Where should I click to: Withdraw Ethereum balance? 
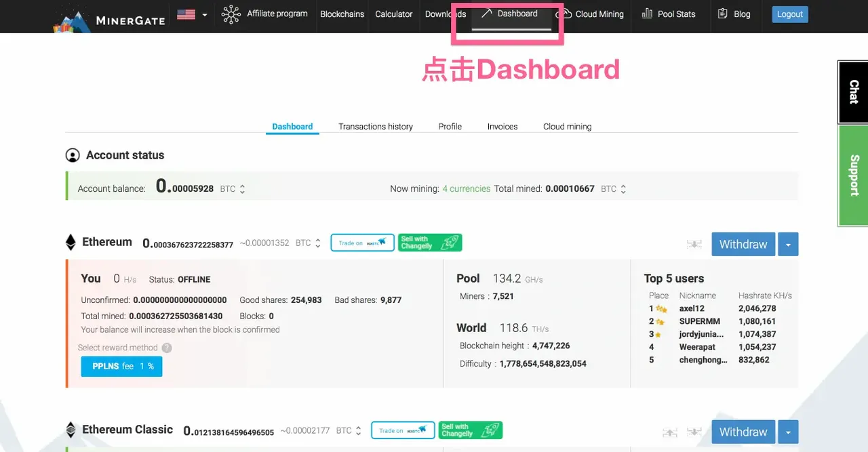coord(743,245)
